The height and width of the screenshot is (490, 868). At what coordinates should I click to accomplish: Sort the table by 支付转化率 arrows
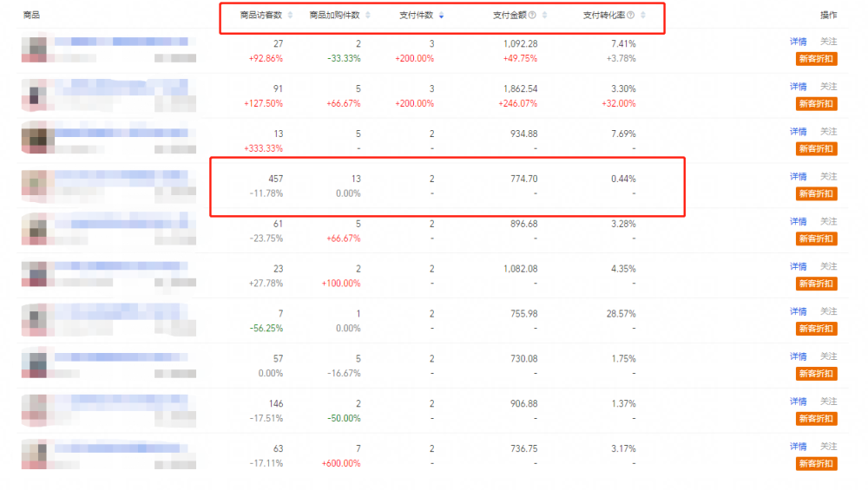pyautogui.click(x=642, y=15)
